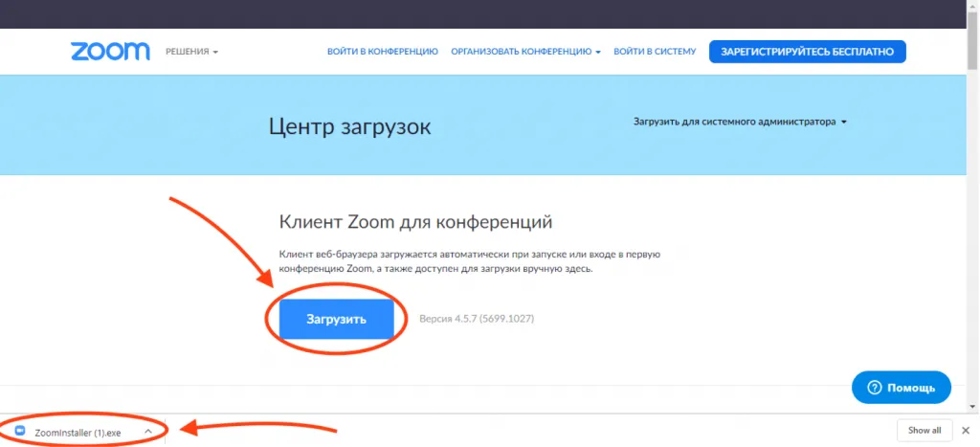Screen dimensions: 980x447
Task: Click ЗАРЕГИСТРИРУЙТЕСЬ БЕСПЛАТНО button
Action: 807,52
